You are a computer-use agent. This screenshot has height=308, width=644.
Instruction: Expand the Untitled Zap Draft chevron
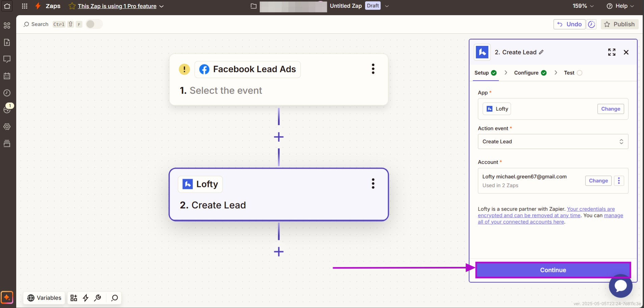(387, 6)
